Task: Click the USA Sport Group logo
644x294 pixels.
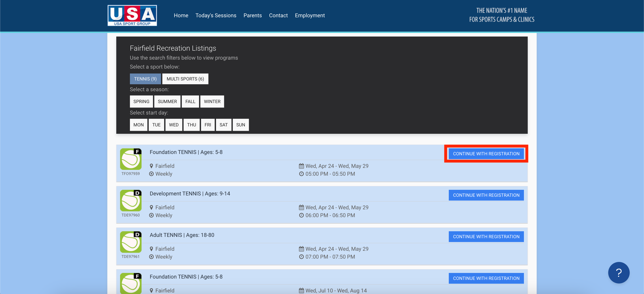Action: [132, 15]
